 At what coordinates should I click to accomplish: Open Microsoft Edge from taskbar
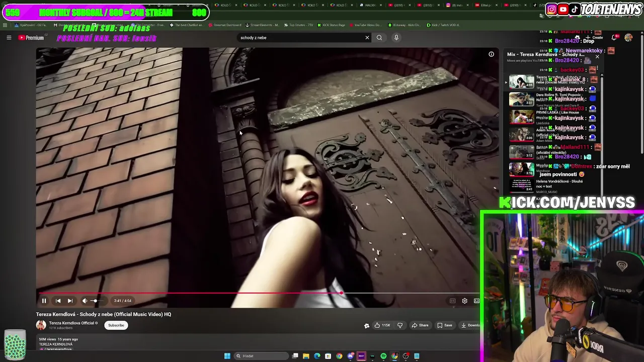tap(317, 356)
